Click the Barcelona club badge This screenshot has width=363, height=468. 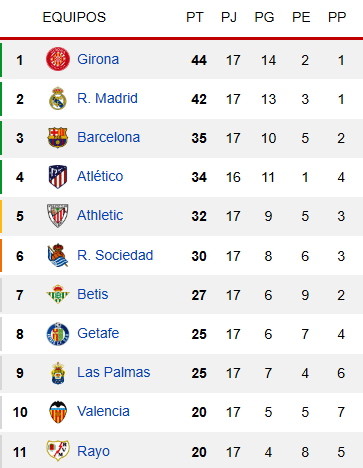pyautogui.click(x=58, y=137)
